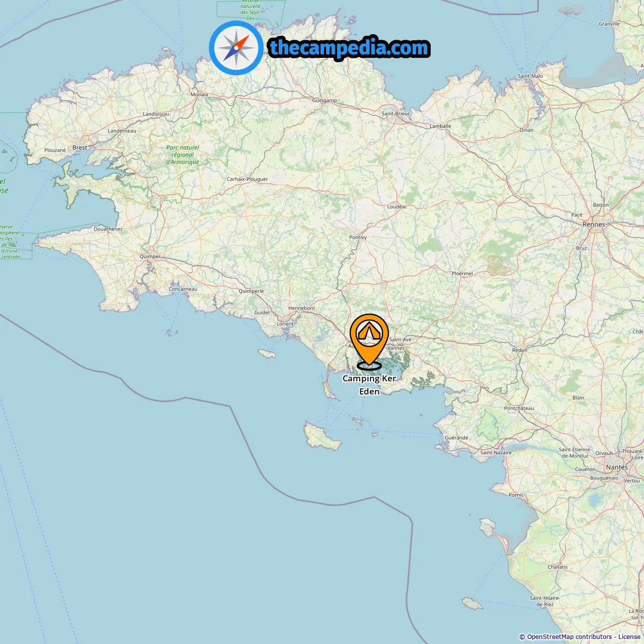Screen dimensions: 644x644
Task: Click the Saint-Malo town label
Action: point(530,76)
